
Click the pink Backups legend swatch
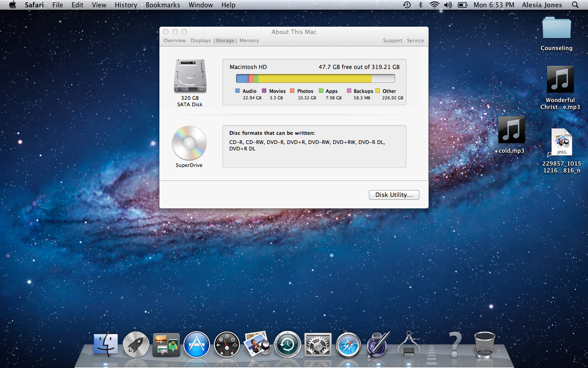349,91
